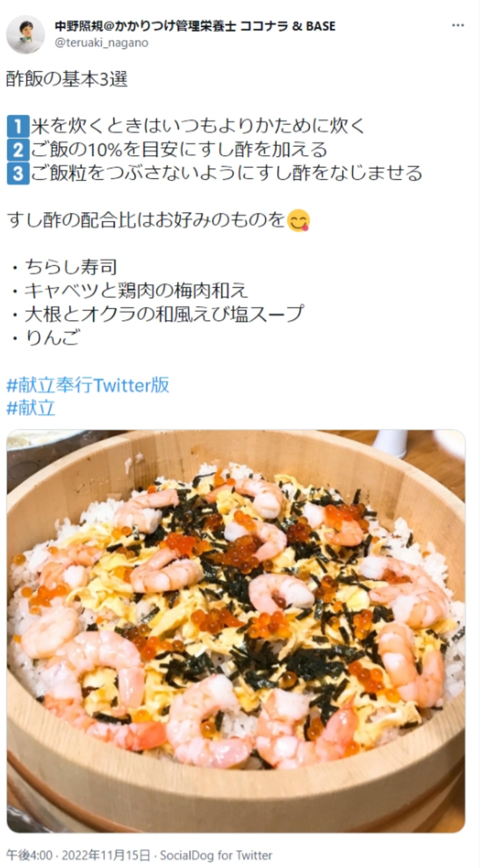Click the timestamp 午後4:00 · 2022年11月15日

(x=78, y=855)
